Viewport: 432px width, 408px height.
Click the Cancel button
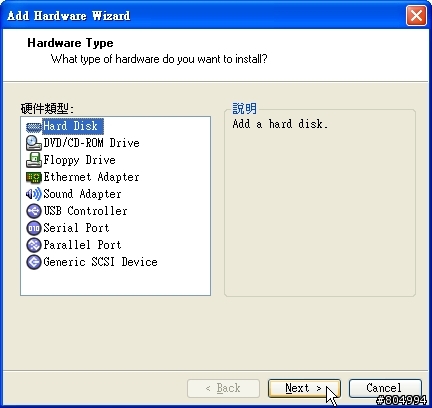(385, 388)
